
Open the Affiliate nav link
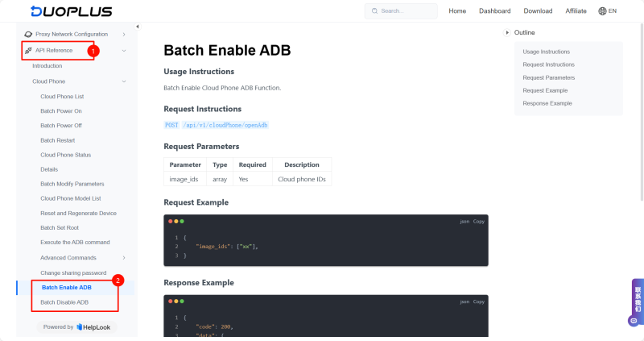[576, 11]
